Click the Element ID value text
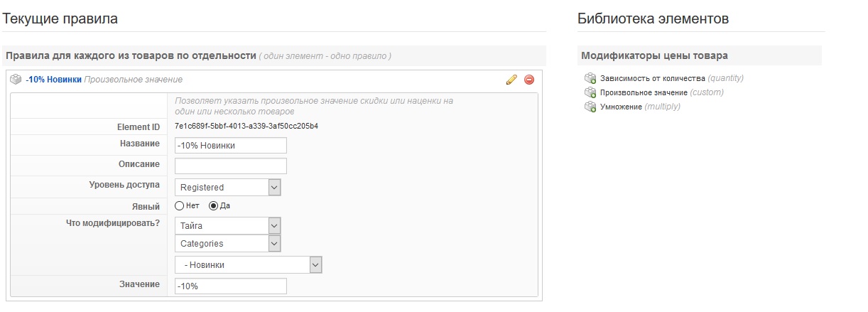The height and width of the screenshot is (312, 868). pyautogui.click(x=246, y=127)
